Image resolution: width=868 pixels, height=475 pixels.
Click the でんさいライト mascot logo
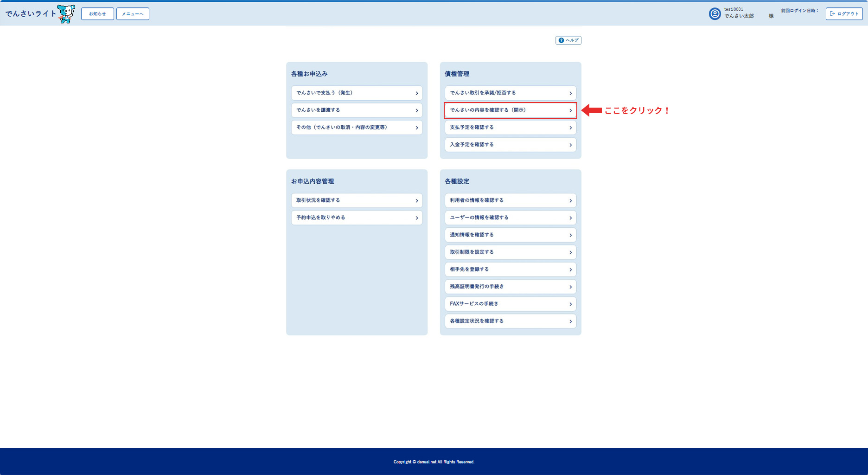tap(66, 14)
